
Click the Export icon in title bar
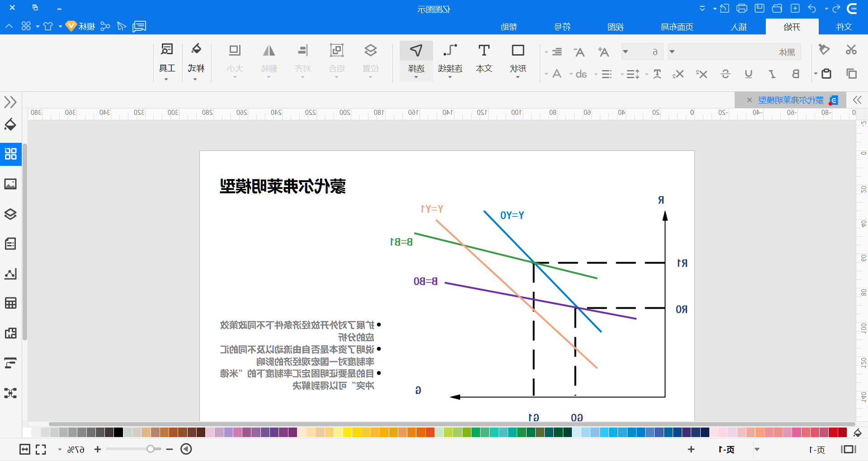pyautogui.click(x=724, y=8)
